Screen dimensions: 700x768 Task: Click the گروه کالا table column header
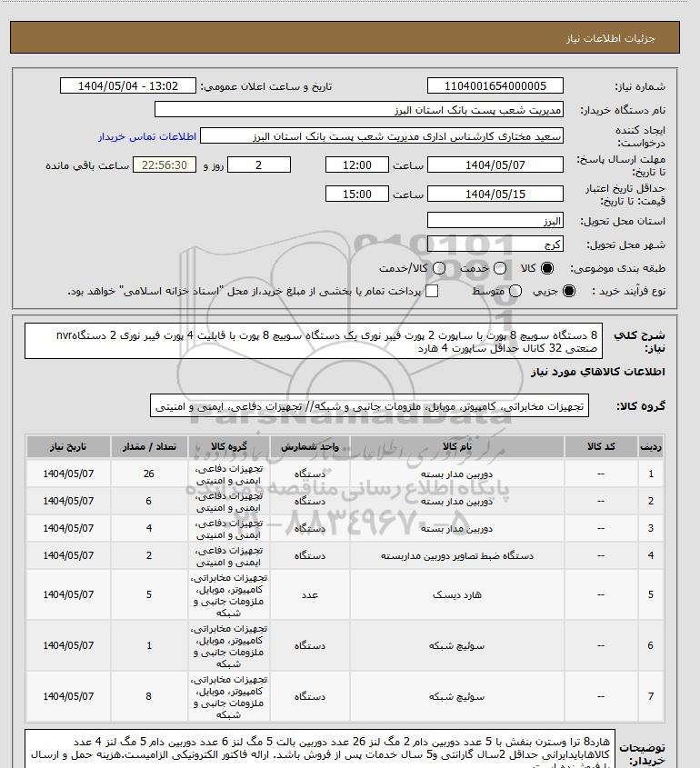pyautogui.click(x=229, y=446)
